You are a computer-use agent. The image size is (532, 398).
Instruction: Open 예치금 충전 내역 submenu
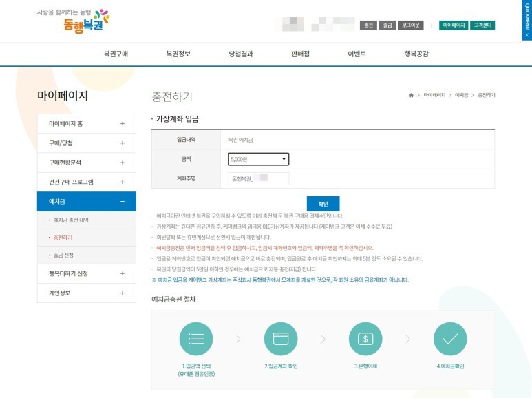[x=71, y=220]
